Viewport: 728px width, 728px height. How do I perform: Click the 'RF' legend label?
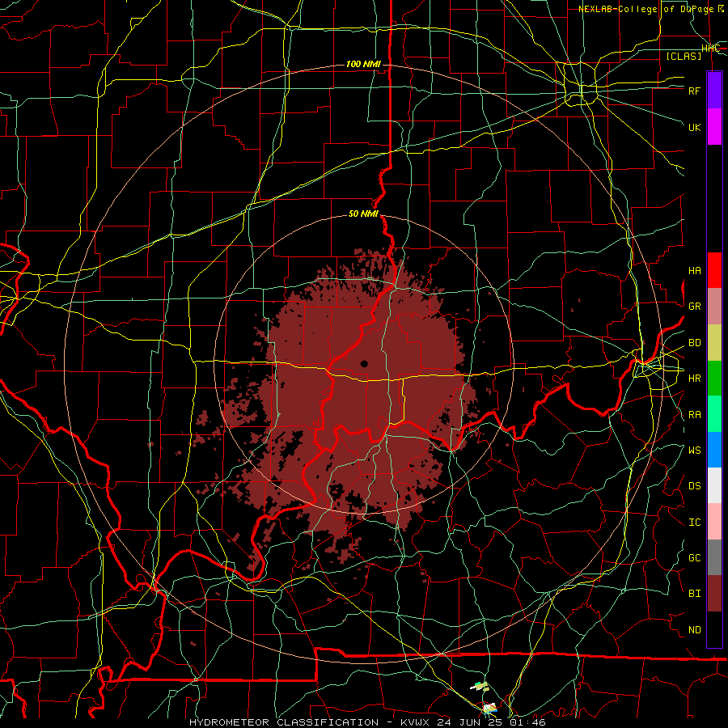[694, 91]
